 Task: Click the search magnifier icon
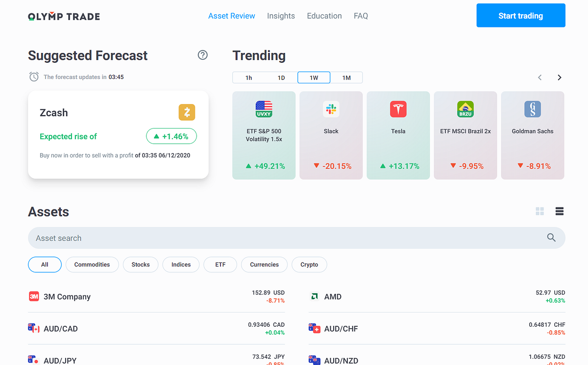point(551,238)
